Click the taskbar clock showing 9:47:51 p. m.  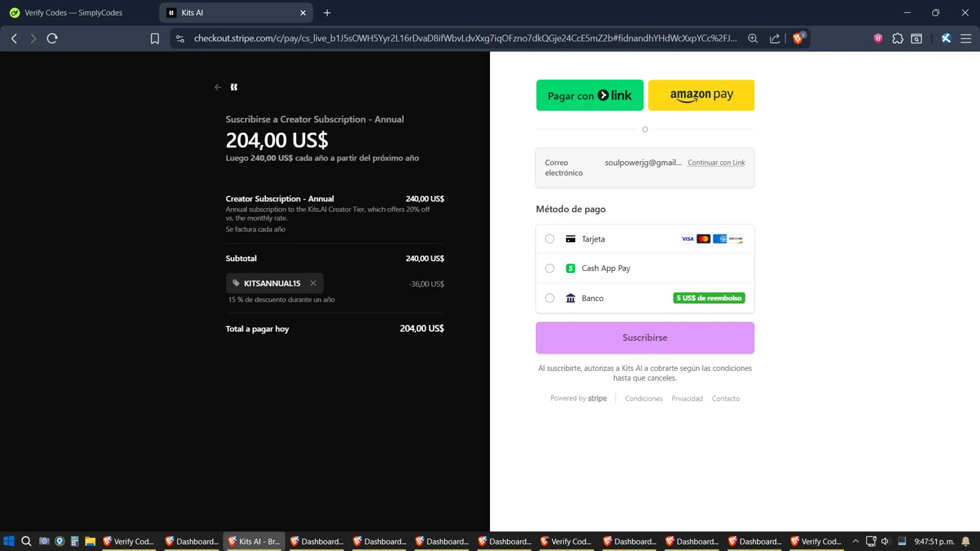point(934,541)
